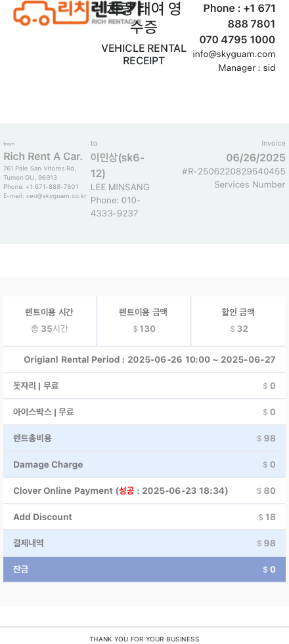Click the 070 4795 1000 phone number
Screen dimensions: 289x644
click(x=237, y=40)
